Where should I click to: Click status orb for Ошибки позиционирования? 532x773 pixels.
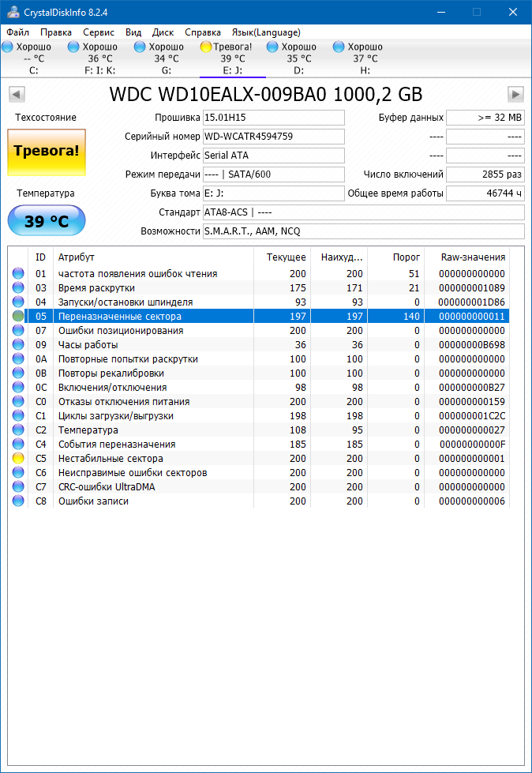click(x=18, y=331)
